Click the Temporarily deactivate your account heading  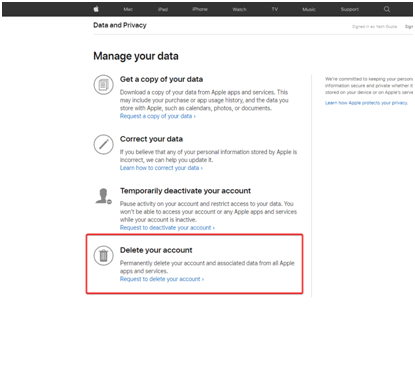click(x=185, y=191)
